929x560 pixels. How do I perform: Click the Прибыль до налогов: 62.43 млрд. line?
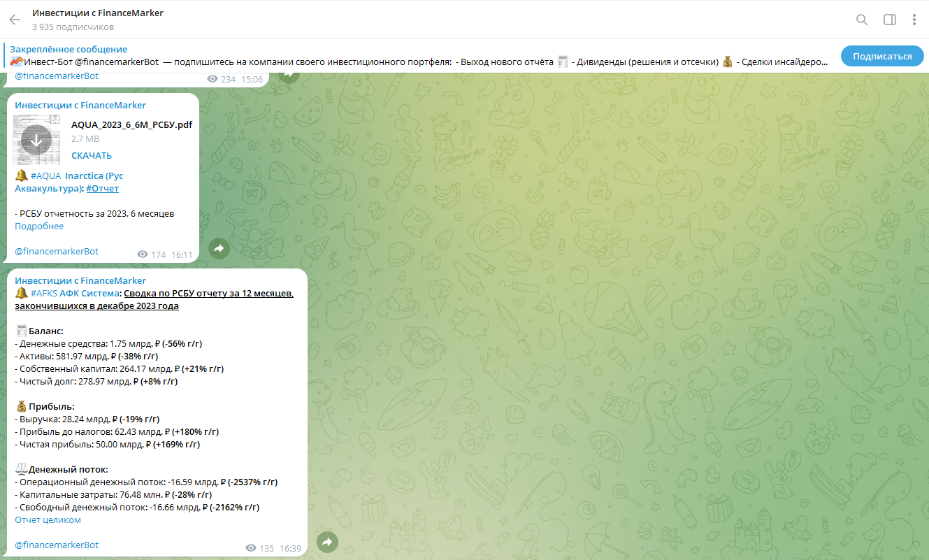(x=117, y=432)
